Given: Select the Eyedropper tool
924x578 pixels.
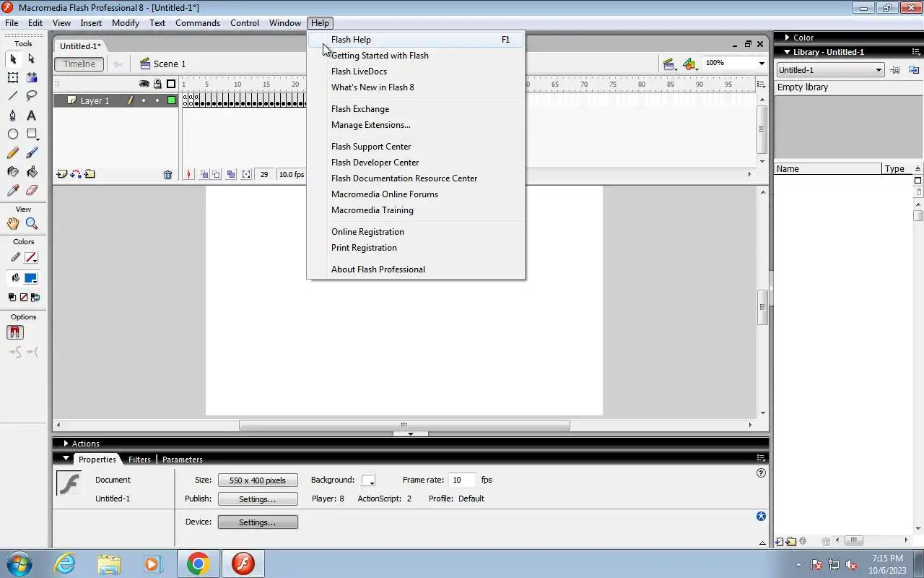Looking at the screenshot, I should pos(13,191).
